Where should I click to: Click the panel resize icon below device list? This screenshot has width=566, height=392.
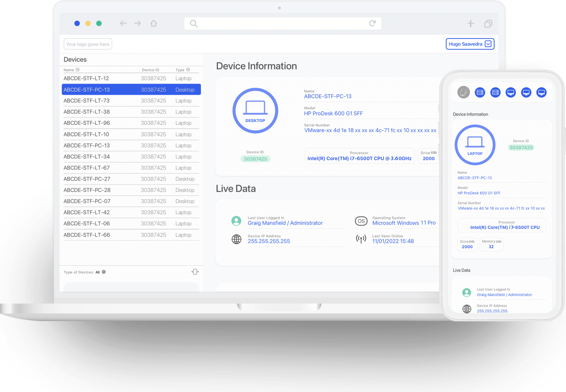[195, 272]
